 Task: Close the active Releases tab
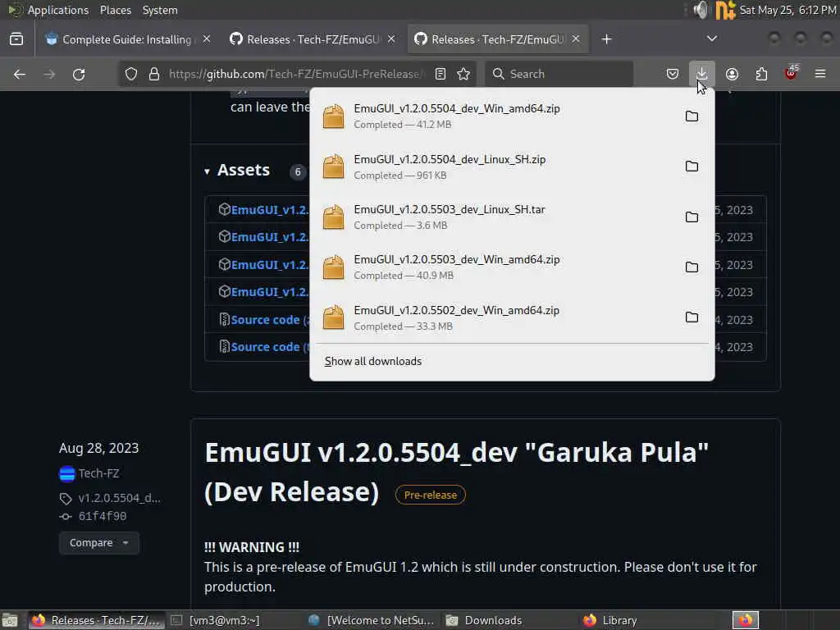[575, 39]
